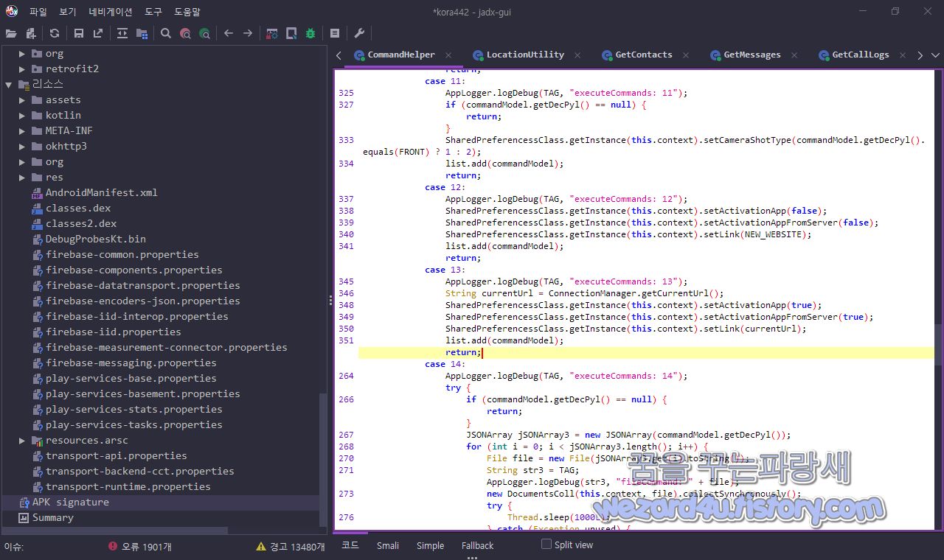
Task: Select classes2.dex in the tree
Action: [x=81, y=223]
